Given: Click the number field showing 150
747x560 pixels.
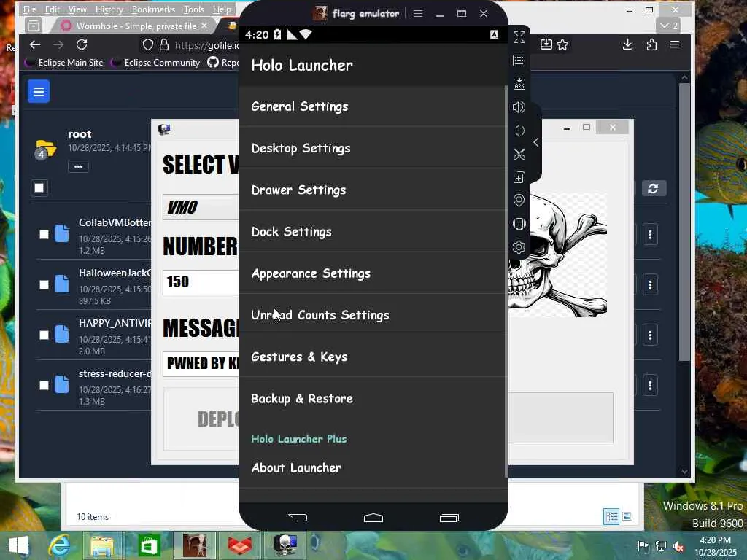Looking at the screenshot, I should pos(201,282).
